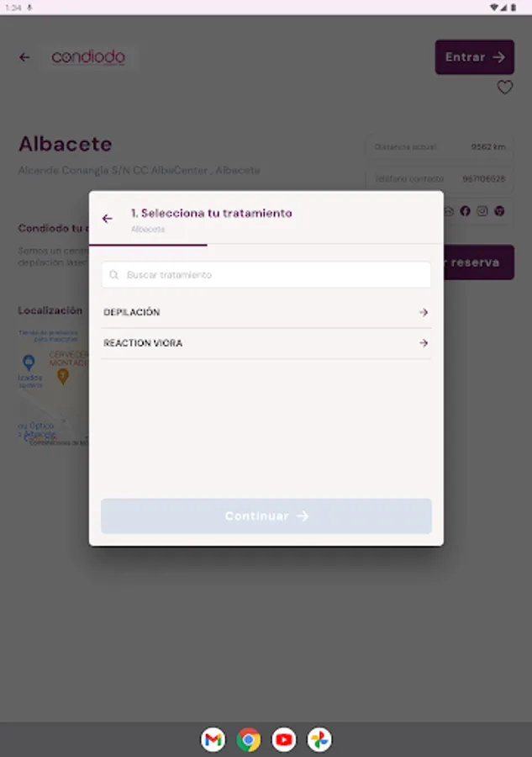Tap the orange restaurant pin on the map

point(62,375)
